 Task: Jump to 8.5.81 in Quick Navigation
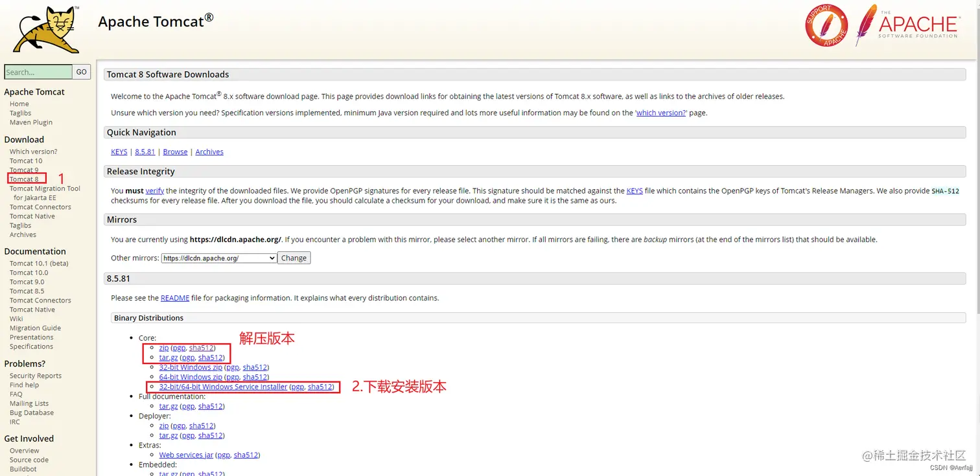(145, 152)
